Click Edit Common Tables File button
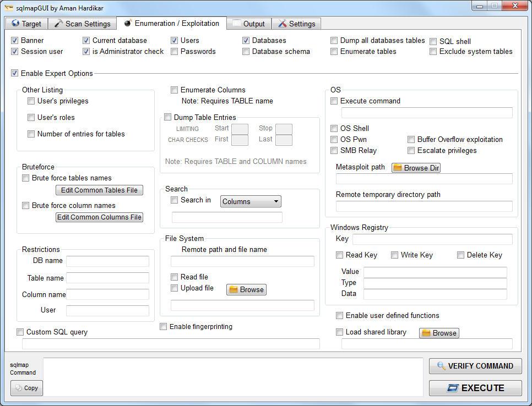 coord(99,190)
